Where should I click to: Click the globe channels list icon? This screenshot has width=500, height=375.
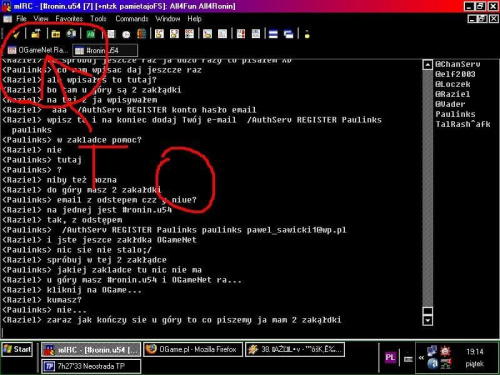pyautogui.click(x=72, y=34)
